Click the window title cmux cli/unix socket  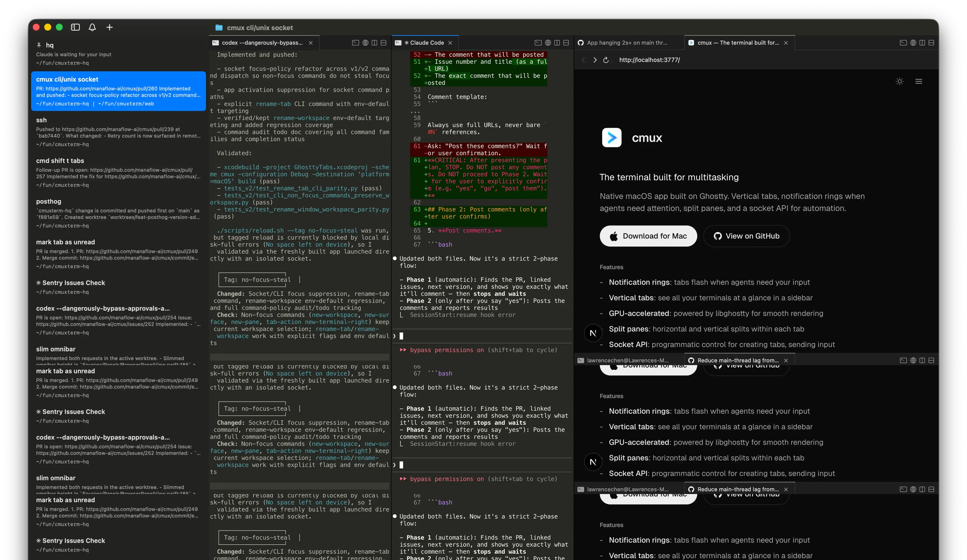tap(260, 28)
